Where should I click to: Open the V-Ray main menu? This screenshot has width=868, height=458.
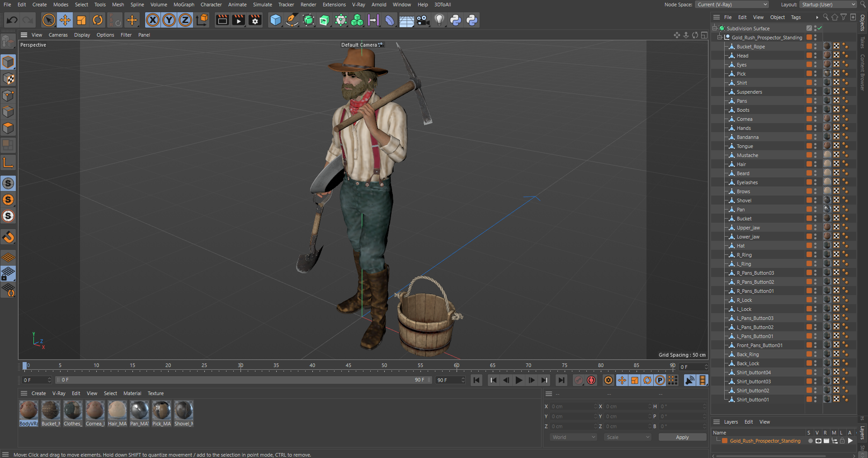coord(358,5)
